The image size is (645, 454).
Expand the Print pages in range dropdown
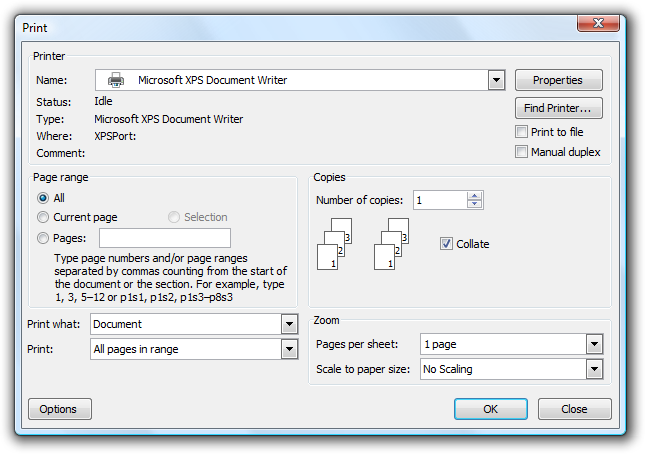290,350
